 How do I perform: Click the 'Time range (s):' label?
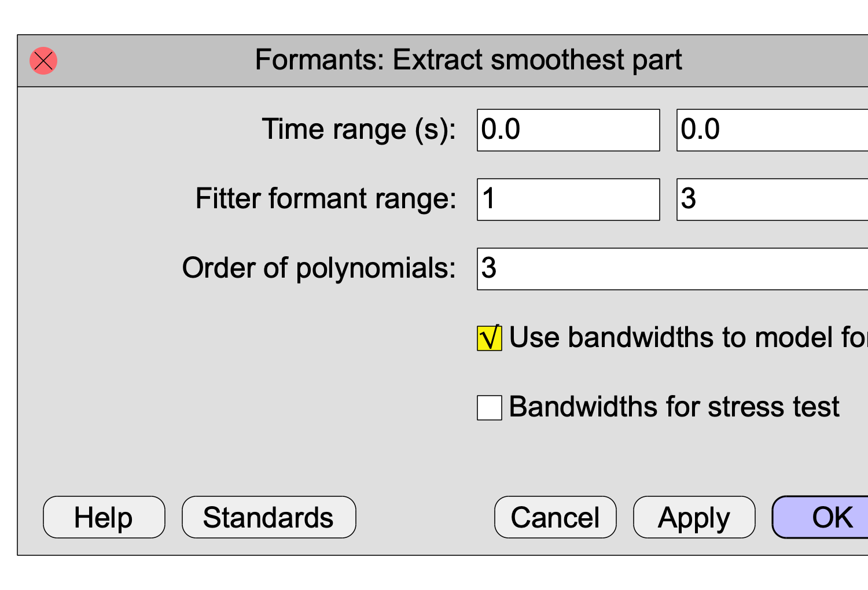[x=359, y=130]
